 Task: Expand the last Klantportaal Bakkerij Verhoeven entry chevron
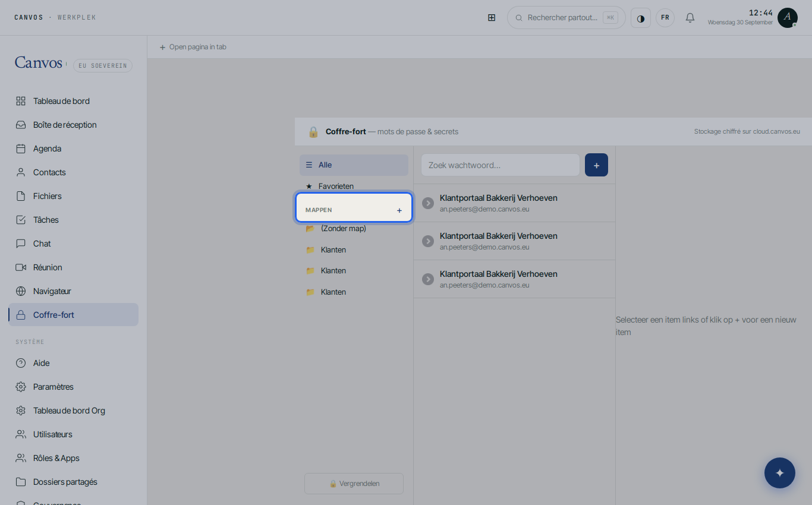tap(428, 279)
